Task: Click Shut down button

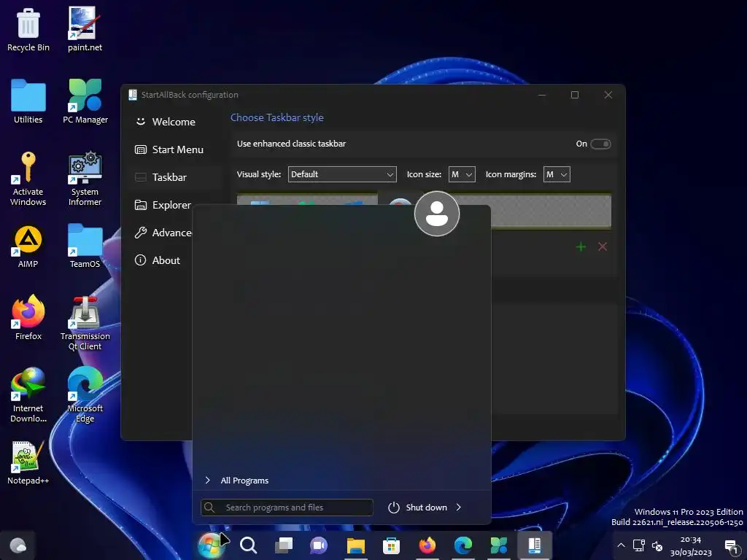Action: (x=417, y=507)
